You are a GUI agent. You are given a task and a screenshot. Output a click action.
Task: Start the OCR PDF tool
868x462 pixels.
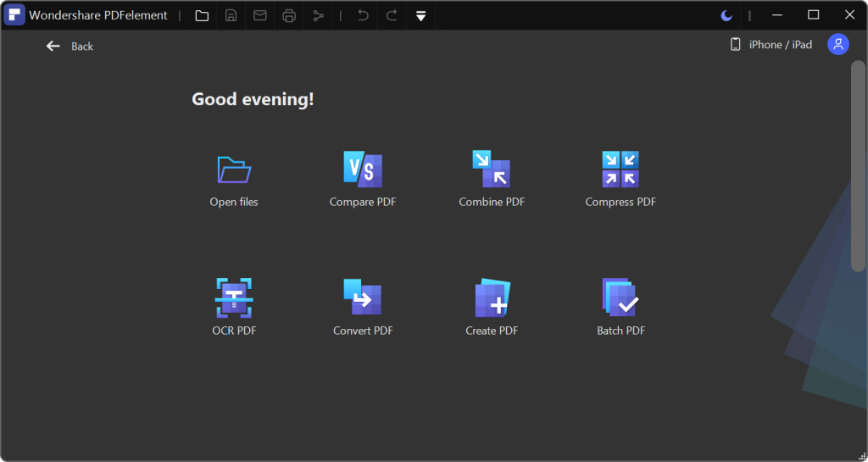[234, 307]
